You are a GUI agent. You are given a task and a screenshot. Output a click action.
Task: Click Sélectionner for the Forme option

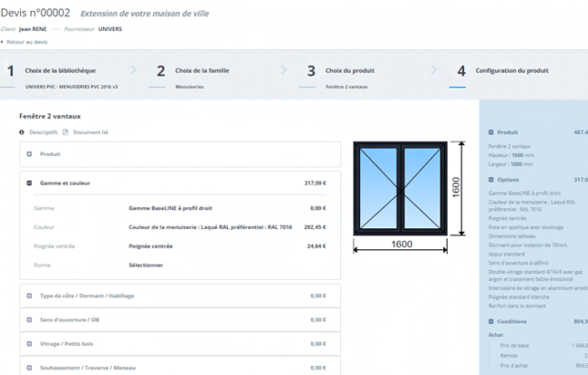[146, 265]
